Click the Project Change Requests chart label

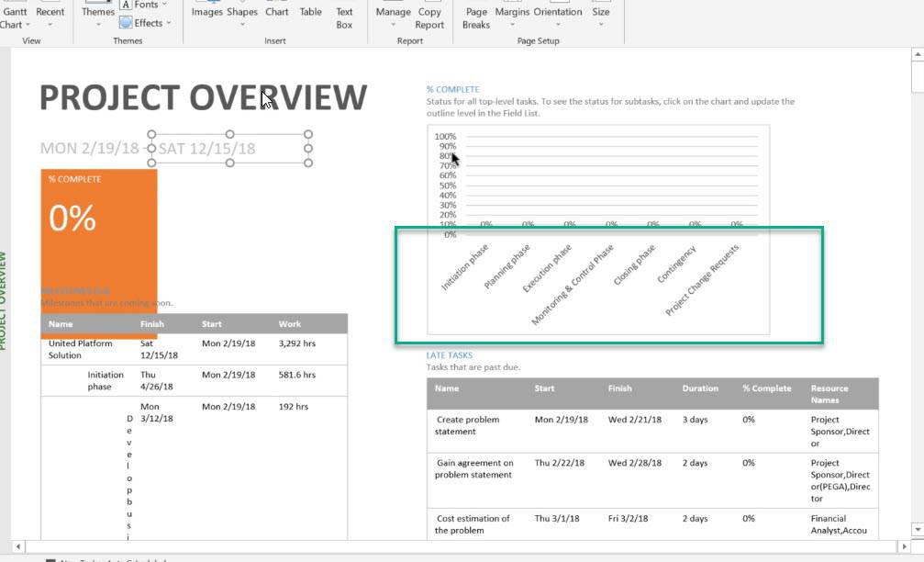pyautogui.click(x=702, y=280)
